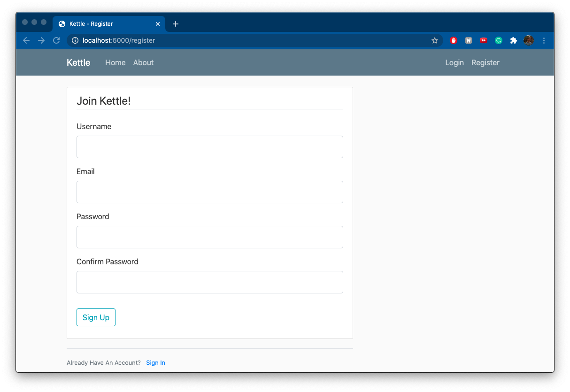Viewport: 570px width, 392px height.
Task: Select the Kettle - Register tab
Action: click(109, 24)
